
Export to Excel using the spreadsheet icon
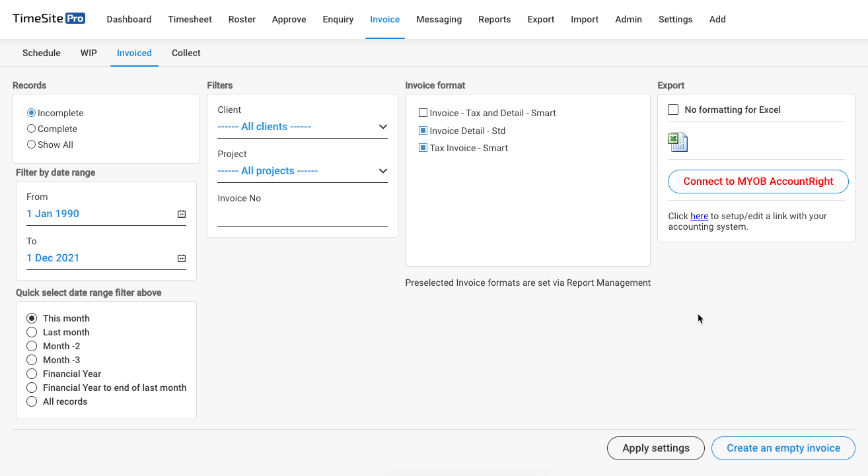click(678, 142)
